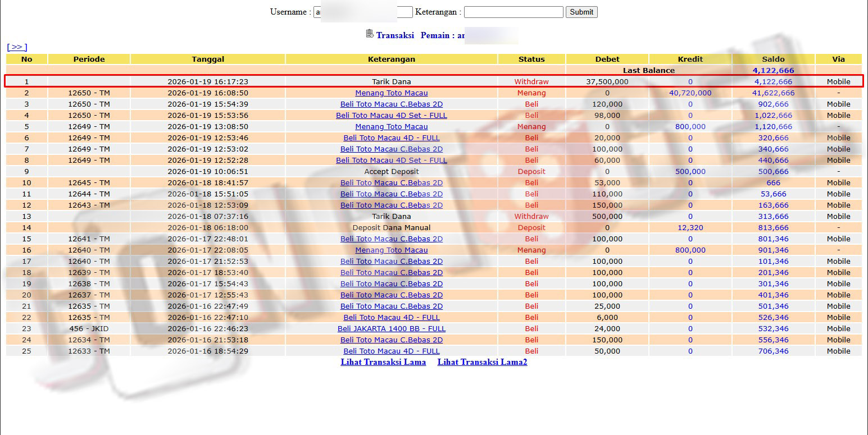Viewport: 868px width, 435px height.
Task: Click the Saldo column header
Action: [773, 59]
